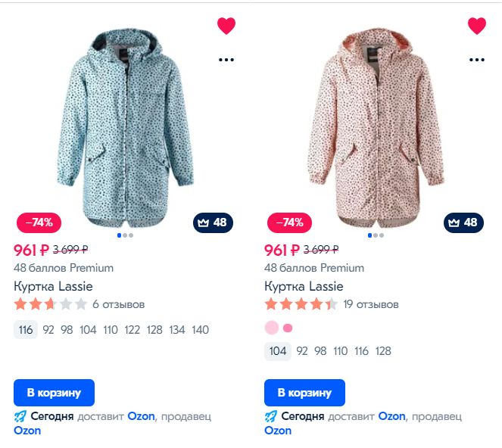The width and height of the screenshot is (502, 448).
Task: Click the -74% discount badge on blue jacket
Action: click(x=39, y=222)
